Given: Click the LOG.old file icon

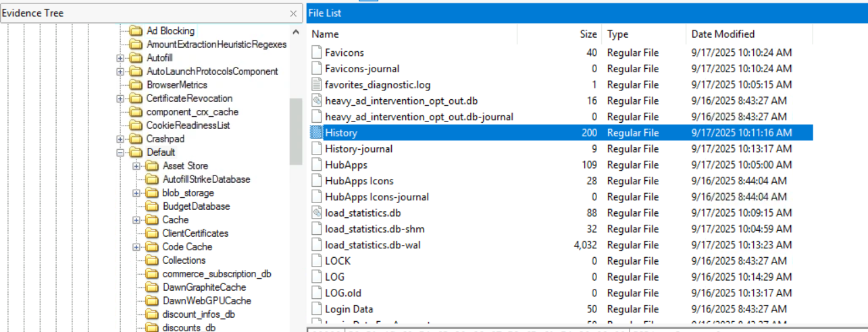Looking at the screenshot, I should point(317,293).
